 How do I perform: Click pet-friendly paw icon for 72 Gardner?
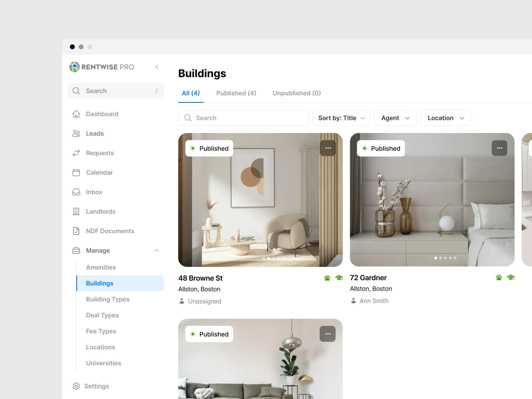499,277
